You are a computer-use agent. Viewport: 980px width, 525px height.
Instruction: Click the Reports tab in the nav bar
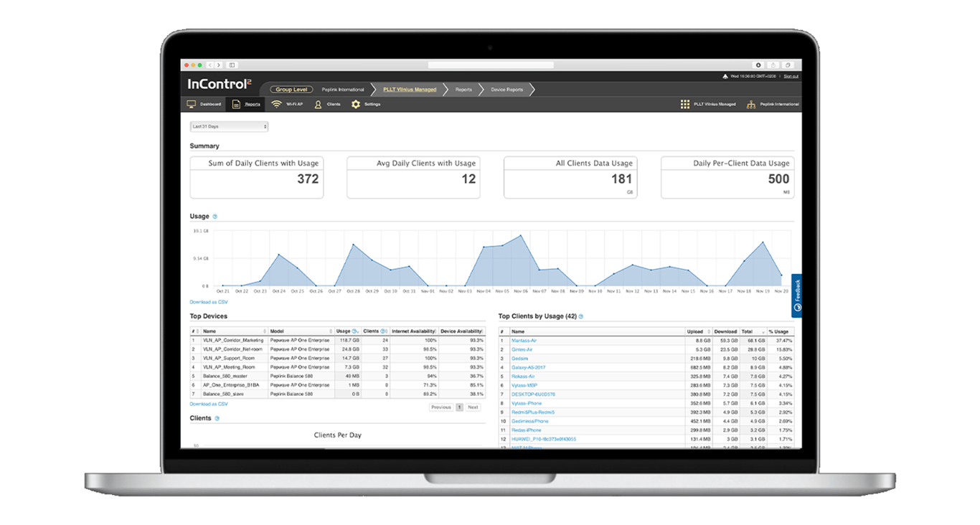(x=246, y=104)
